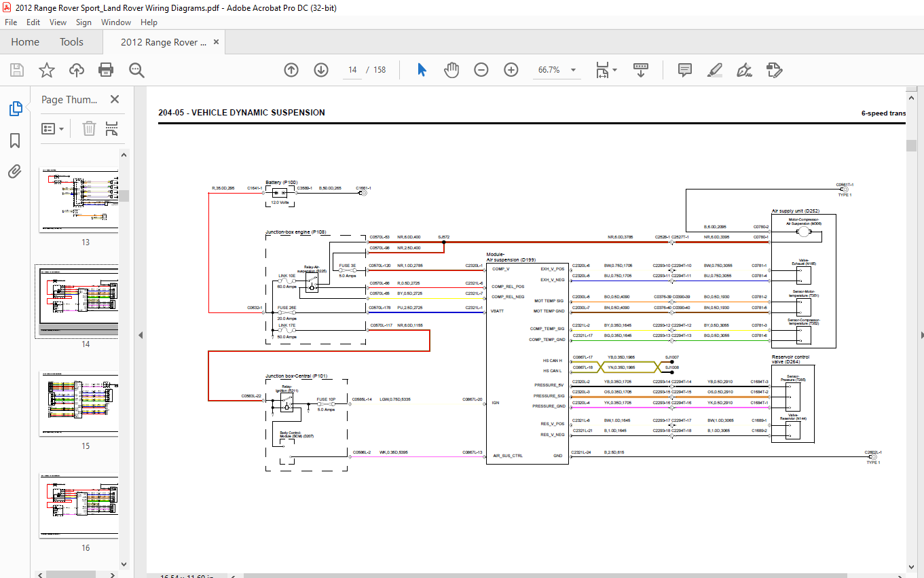The height and width of the screenshot is (578, 924).
Task: Open the sign document tool
Action: tap(745, 70)
